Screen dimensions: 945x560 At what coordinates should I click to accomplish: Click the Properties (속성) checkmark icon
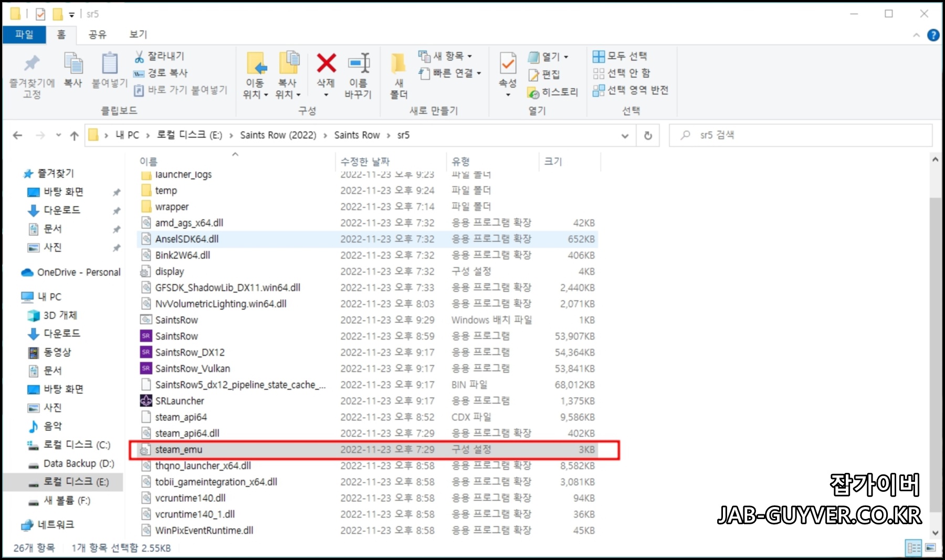[508, 63]
